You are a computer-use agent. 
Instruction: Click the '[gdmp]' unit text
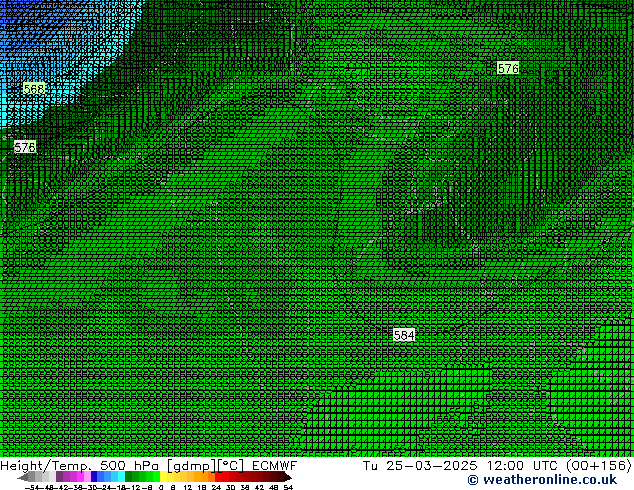(x=191, y=466)
